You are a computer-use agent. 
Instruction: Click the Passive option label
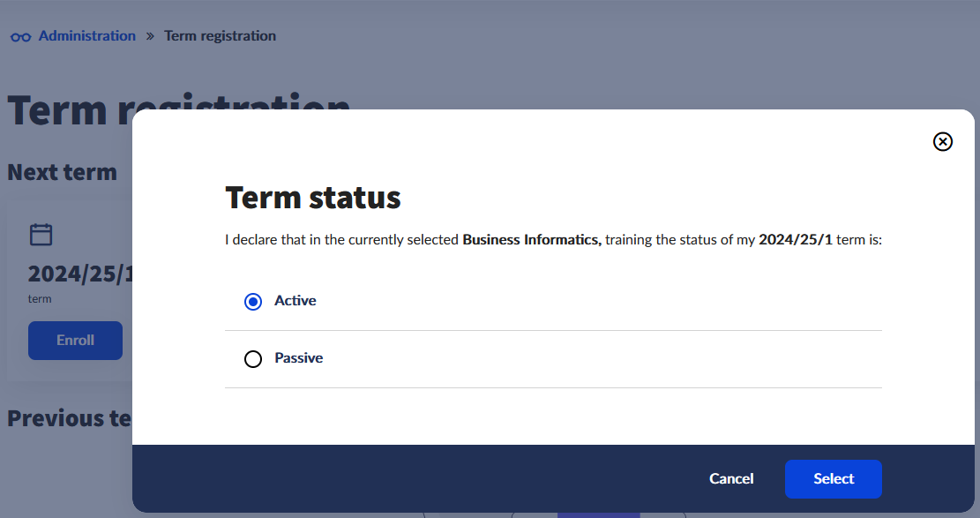299,358
